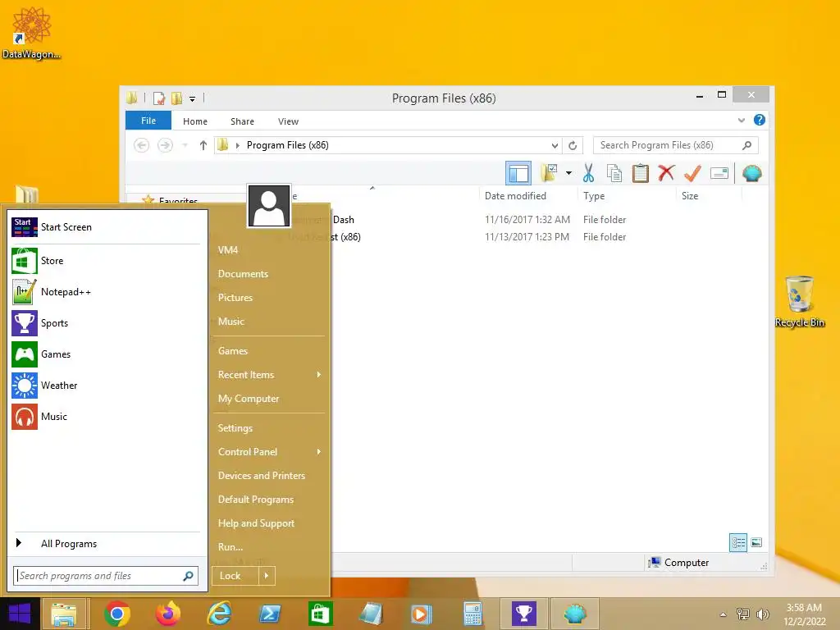Expand the Explorer ribbon chevron

pos(741,120)
